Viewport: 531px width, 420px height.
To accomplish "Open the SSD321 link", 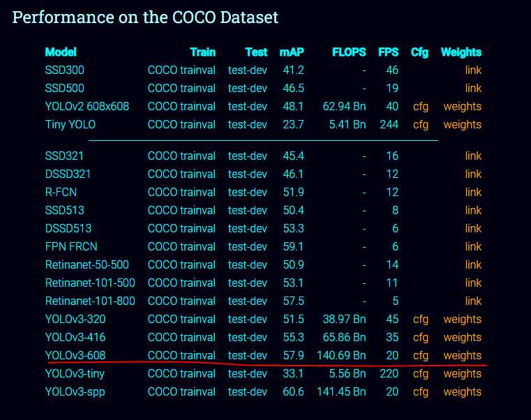I will tap(473, 156).
